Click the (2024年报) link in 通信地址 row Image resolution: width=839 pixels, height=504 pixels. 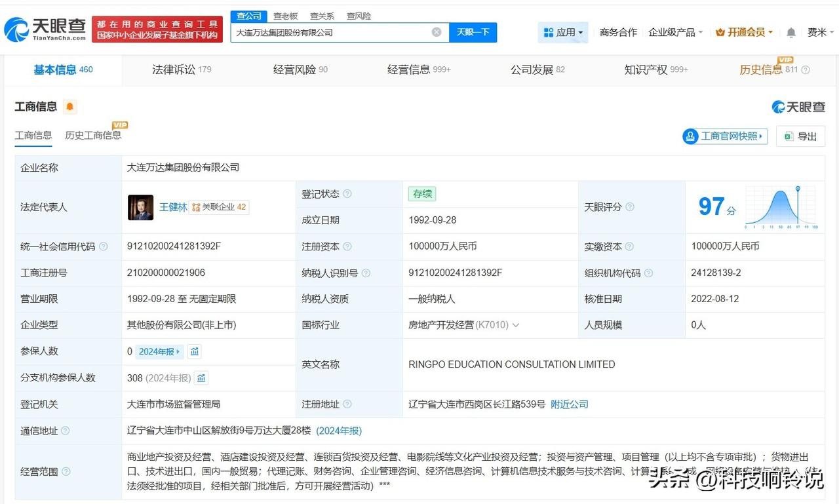click(x=339, y=431)
